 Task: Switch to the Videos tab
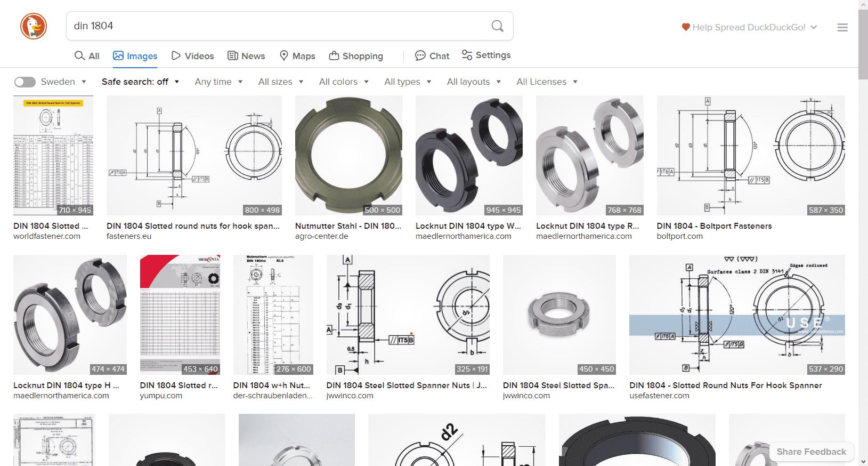click(192, 56)
